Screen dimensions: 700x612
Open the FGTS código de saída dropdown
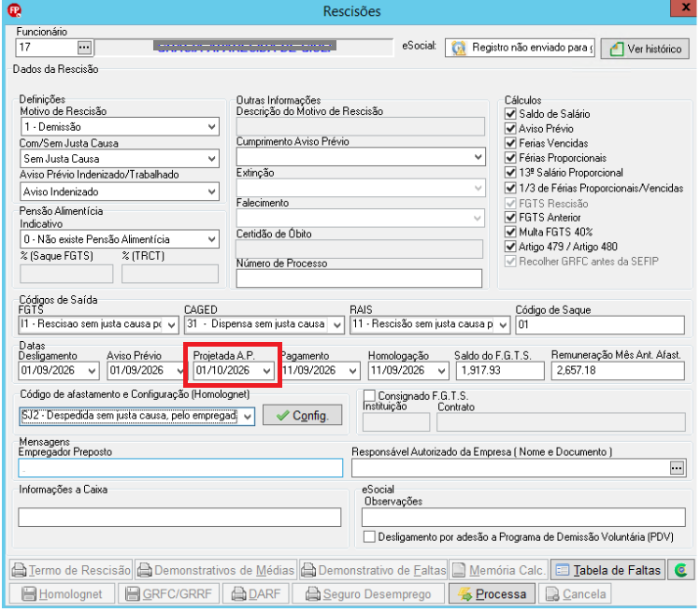click(171, 325)
